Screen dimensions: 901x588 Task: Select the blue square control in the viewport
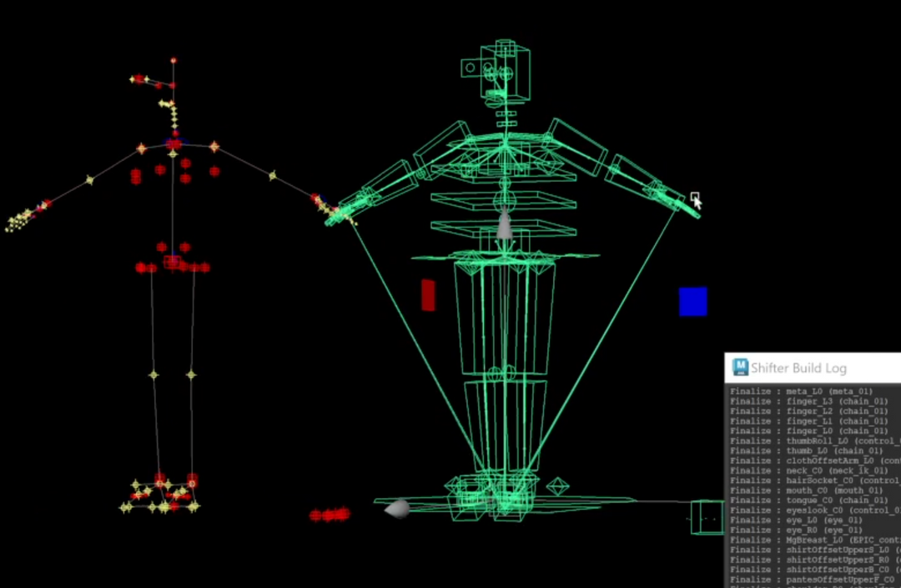point(693,304)
